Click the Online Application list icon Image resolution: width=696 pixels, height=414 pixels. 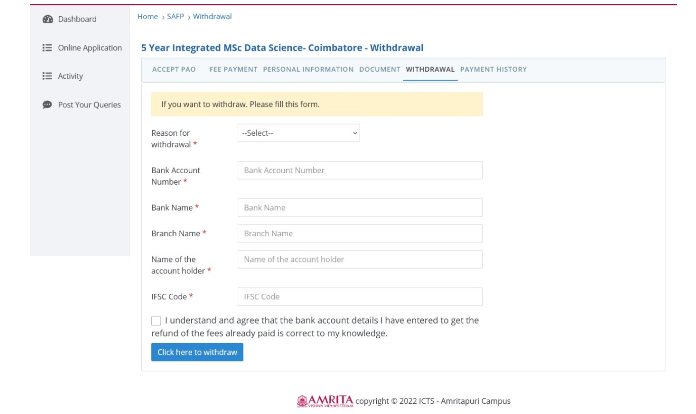(x=47, y=48)
